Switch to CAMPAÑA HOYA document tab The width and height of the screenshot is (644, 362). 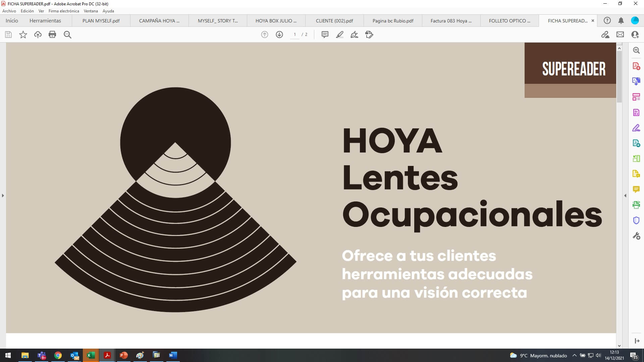point(159,21)
